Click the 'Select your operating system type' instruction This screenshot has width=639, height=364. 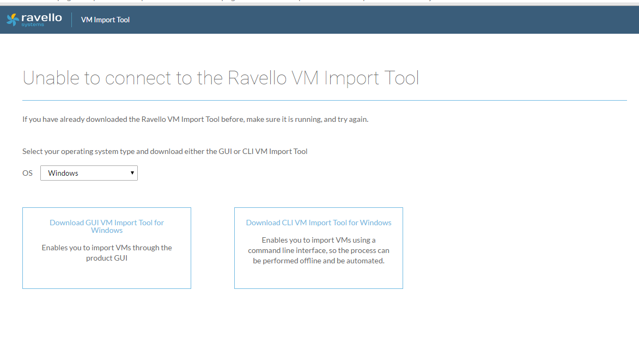click(165, 151)
